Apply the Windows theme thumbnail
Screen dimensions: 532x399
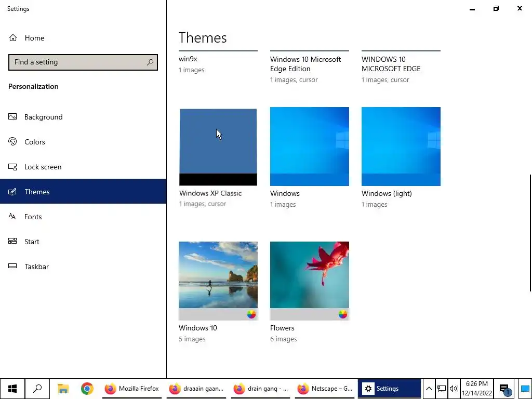pyautogui.click(x=310, y=146)
